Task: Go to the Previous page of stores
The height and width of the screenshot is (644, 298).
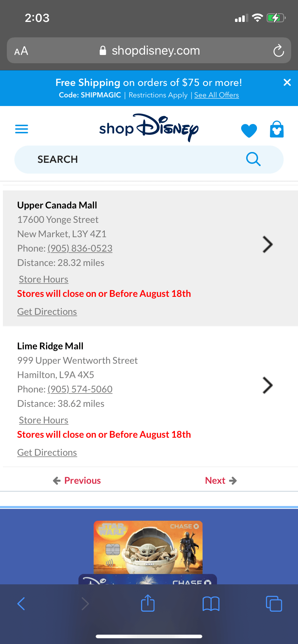Action: pos(77,480)
